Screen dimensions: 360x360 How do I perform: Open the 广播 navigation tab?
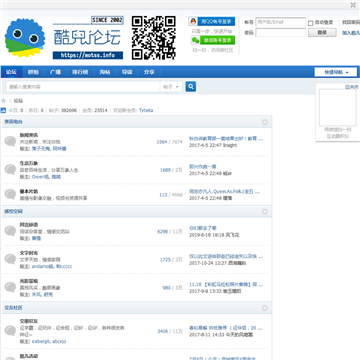point(55,72)
